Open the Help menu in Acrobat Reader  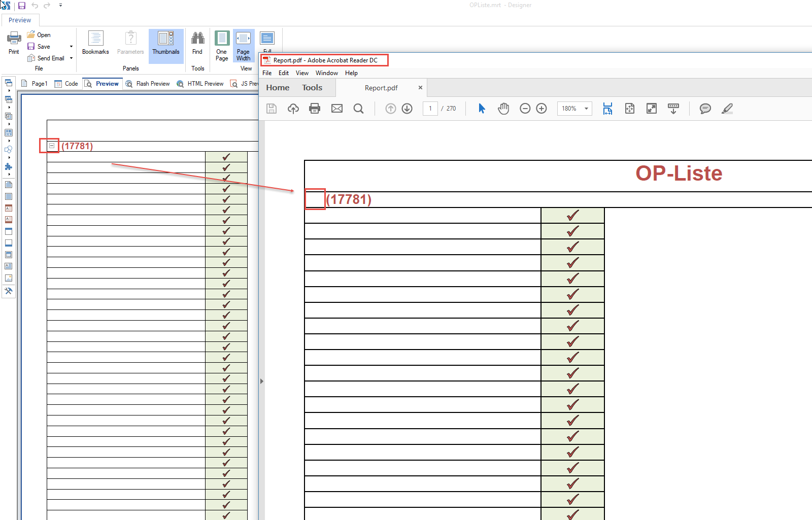coord(351,73)
